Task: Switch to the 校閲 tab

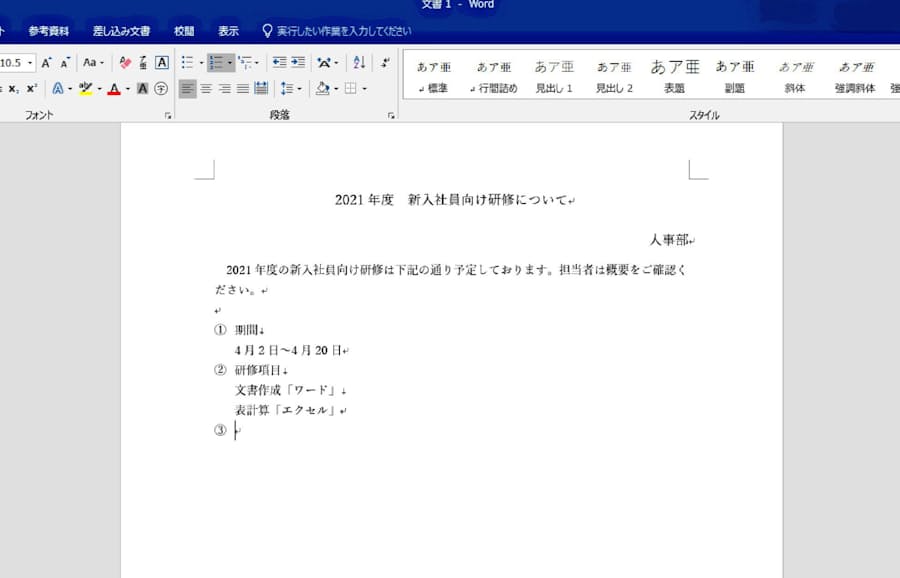Action: (x=184, y=31)
